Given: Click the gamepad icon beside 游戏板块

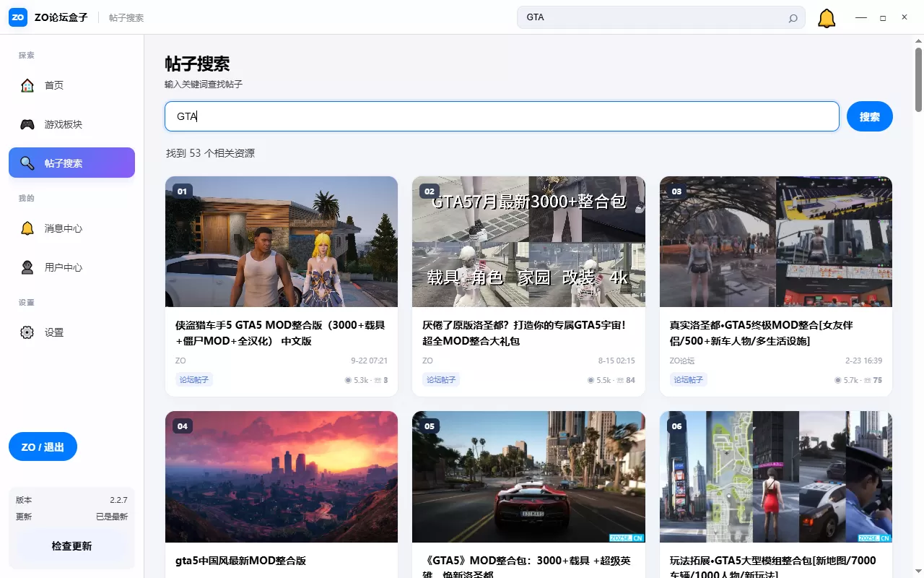Looking at the screenshot, I should pyautogui.click(x=27, y=124).
